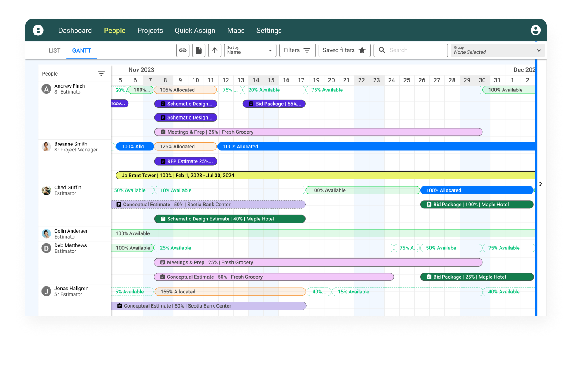This screenshot has width=588, height=365.
Task: Switch to the LIST tab
Action: (54, 50)
